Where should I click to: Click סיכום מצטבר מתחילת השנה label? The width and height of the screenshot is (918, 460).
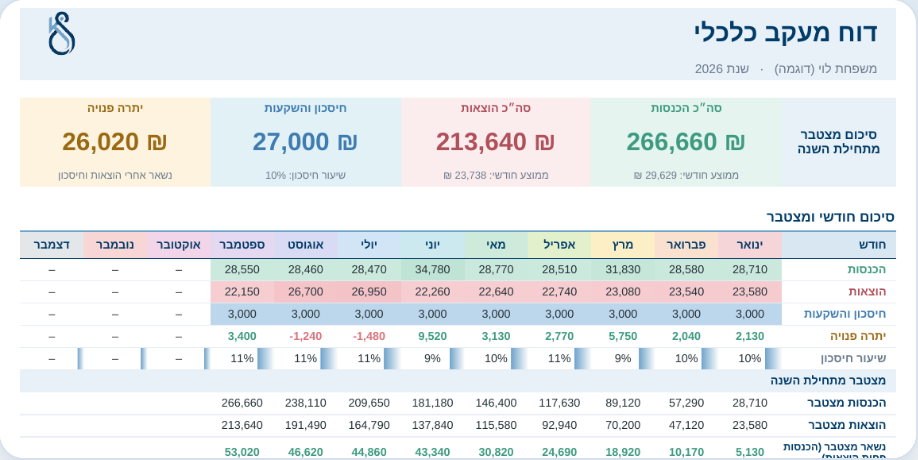[x=838, y=142]
